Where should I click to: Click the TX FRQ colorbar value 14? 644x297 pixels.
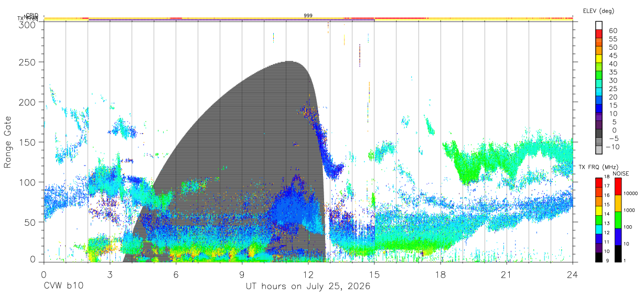pyautogui.click(x=608, y=214)
